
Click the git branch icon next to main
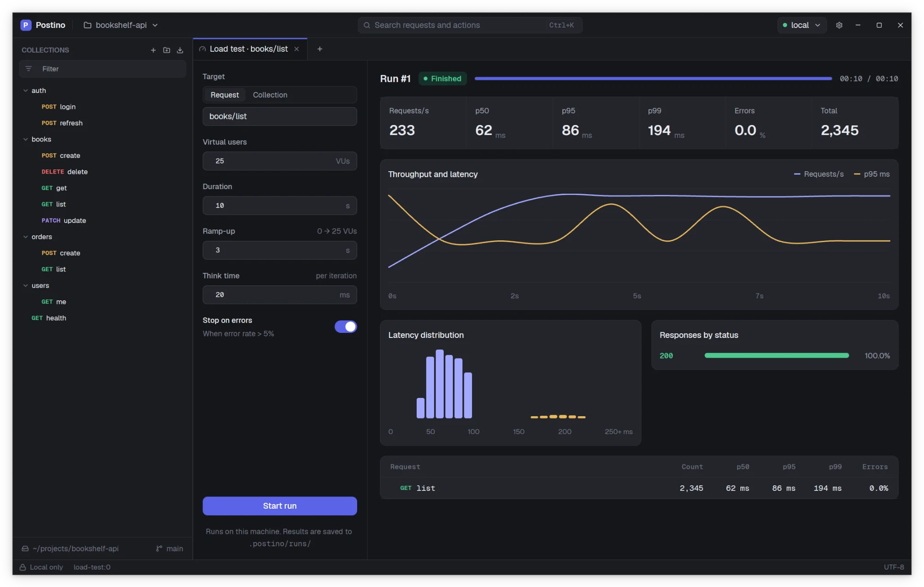(x=159, y=549)
